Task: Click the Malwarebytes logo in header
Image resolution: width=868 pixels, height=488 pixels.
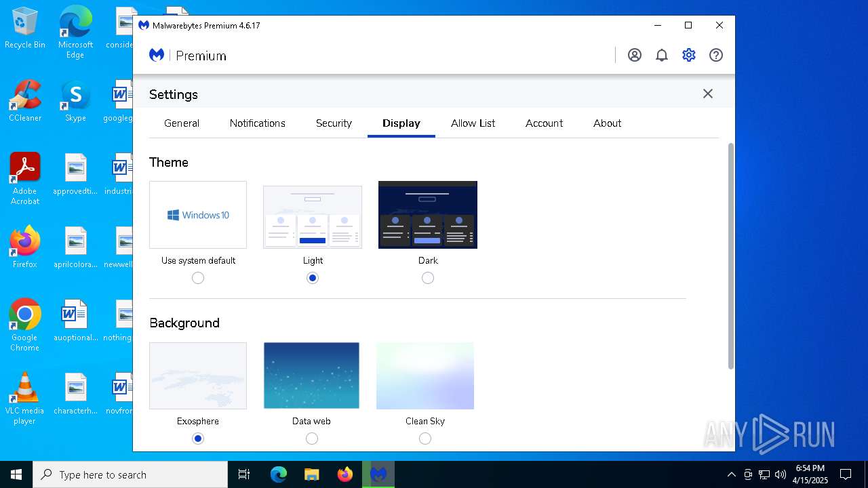Action: 157,56
